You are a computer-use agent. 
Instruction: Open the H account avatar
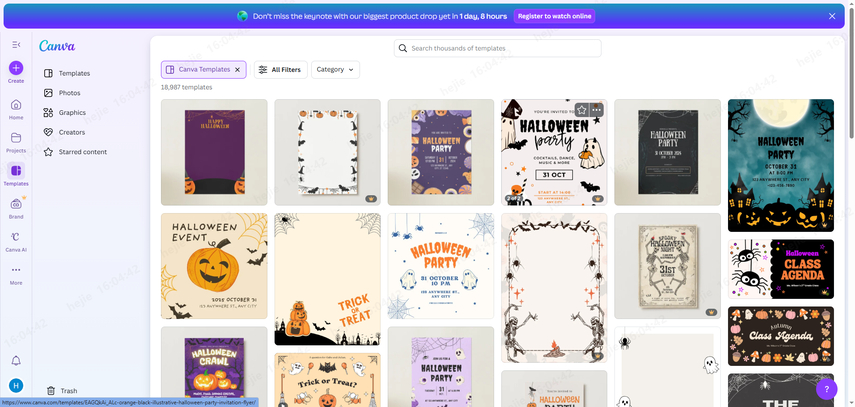(16, 385)
